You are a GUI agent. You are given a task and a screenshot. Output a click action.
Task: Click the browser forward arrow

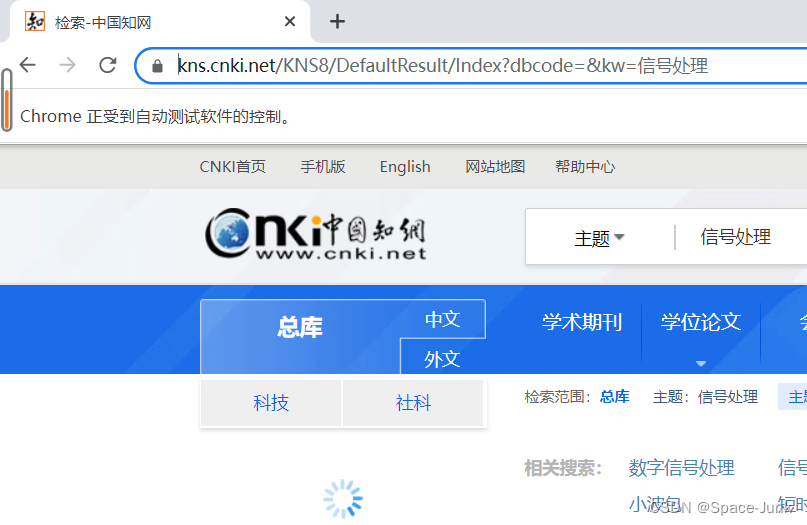point(67,65)
